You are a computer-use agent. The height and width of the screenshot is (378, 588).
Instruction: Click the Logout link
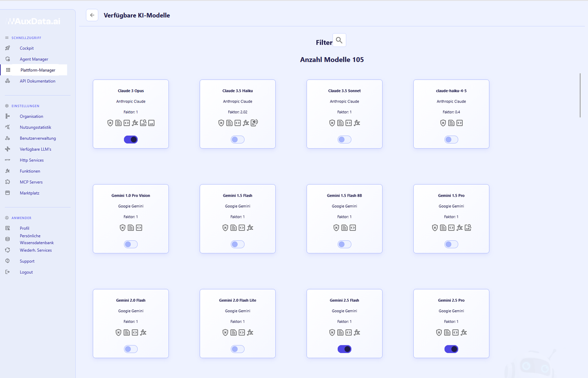tap(26, 272)
